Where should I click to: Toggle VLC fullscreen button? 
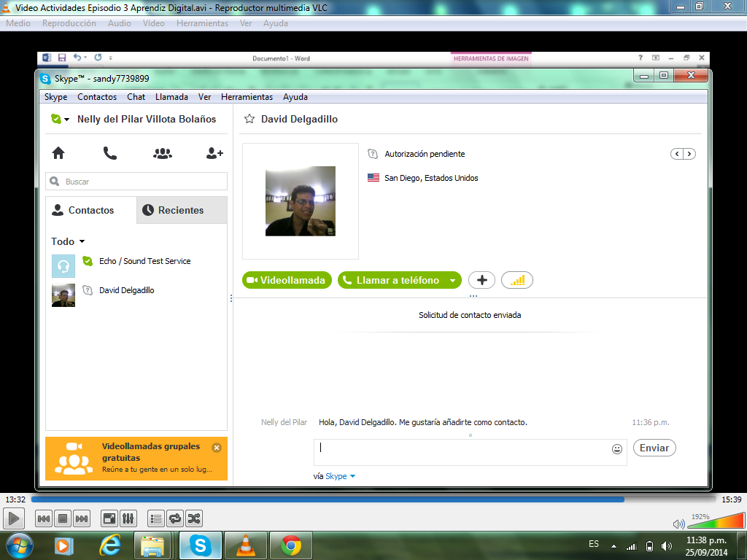coord(109,518)
